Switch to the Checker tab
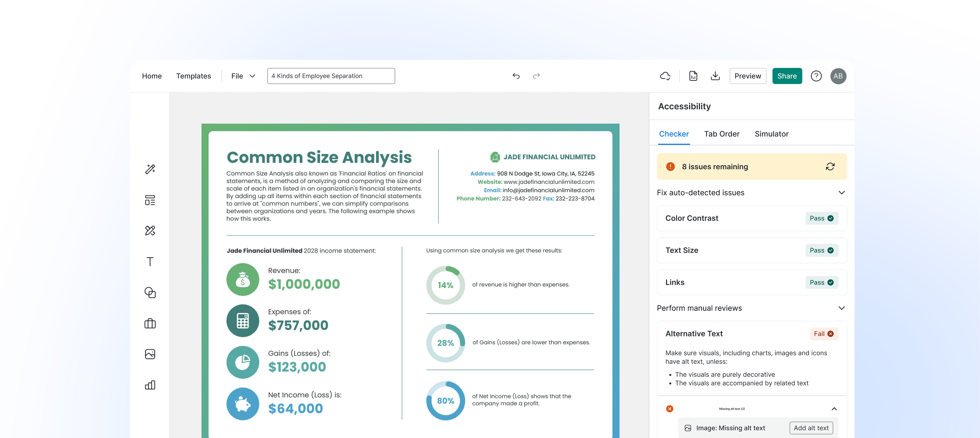The image size is (980, 438). pos(674,134)
